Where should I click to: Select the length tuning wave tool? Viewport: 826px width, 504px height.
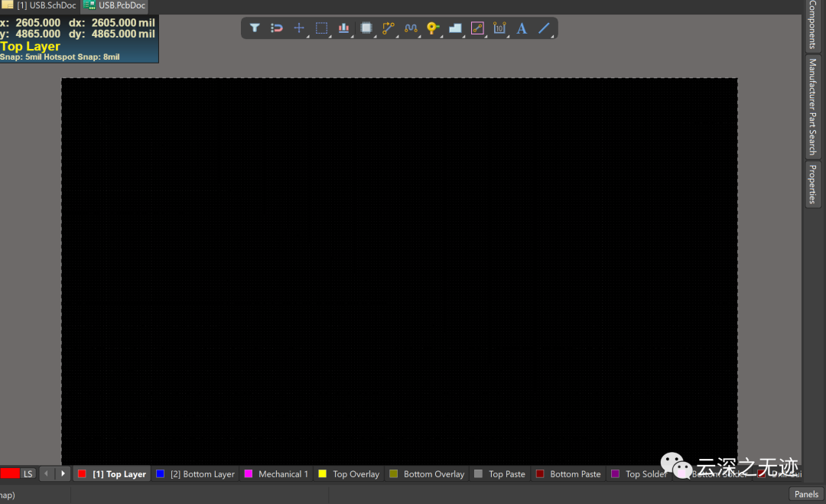click(411, 28)
